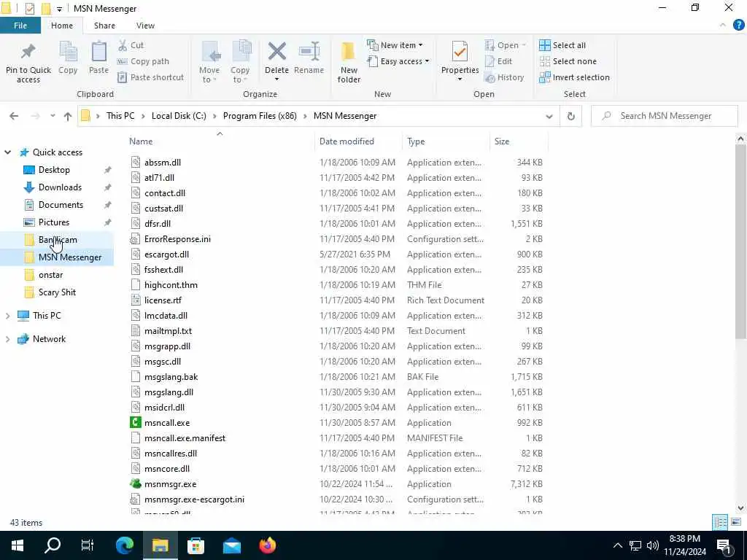747x560 pixels.
Task: Go back with navigation arrow
Action: tap(14, 116)
